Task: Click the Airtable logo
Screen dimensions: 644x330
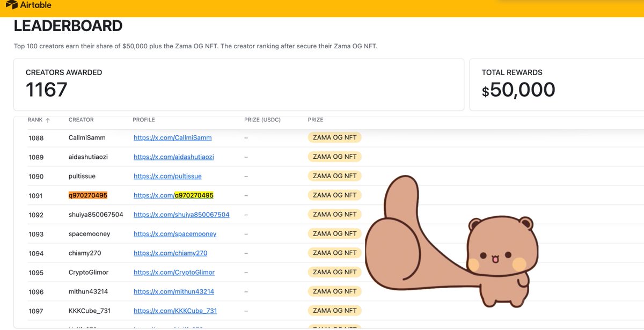Action: pyautogui.click(x=28, y=5)
